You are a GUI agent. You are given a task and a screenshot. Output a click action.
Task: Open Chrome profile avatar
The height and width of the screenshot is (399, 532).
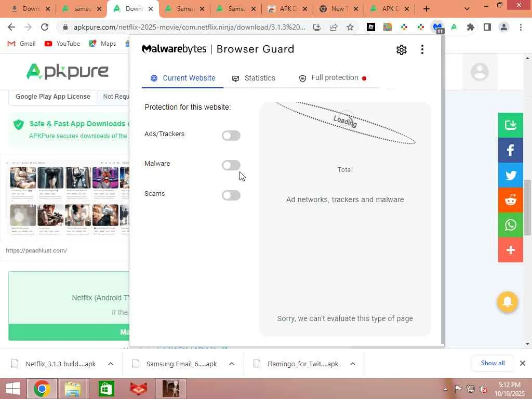pyautogui.click(x=504, y=27)
